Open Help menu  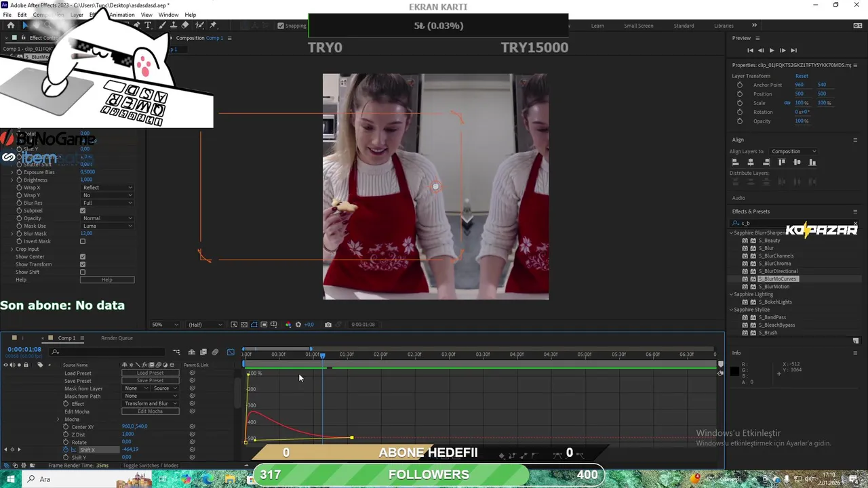pos(191,15)
